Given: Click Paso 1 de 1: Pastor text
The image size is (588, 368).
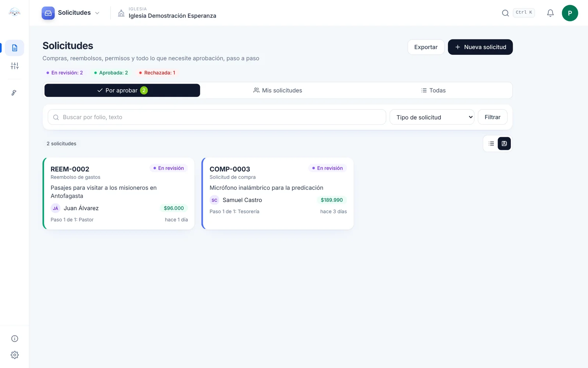Looking at the screenshot, I should pos(72,220).
